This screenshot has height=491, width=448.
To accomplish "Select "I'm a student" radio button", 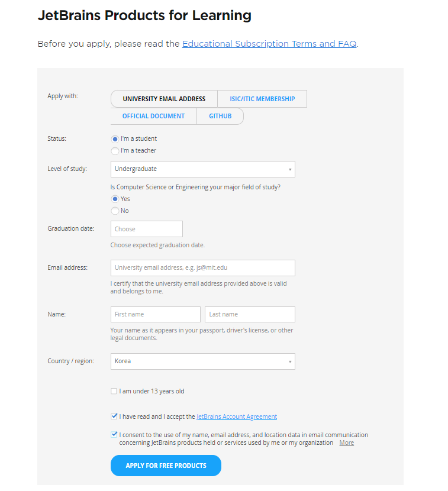I will (x=115, y=139).
